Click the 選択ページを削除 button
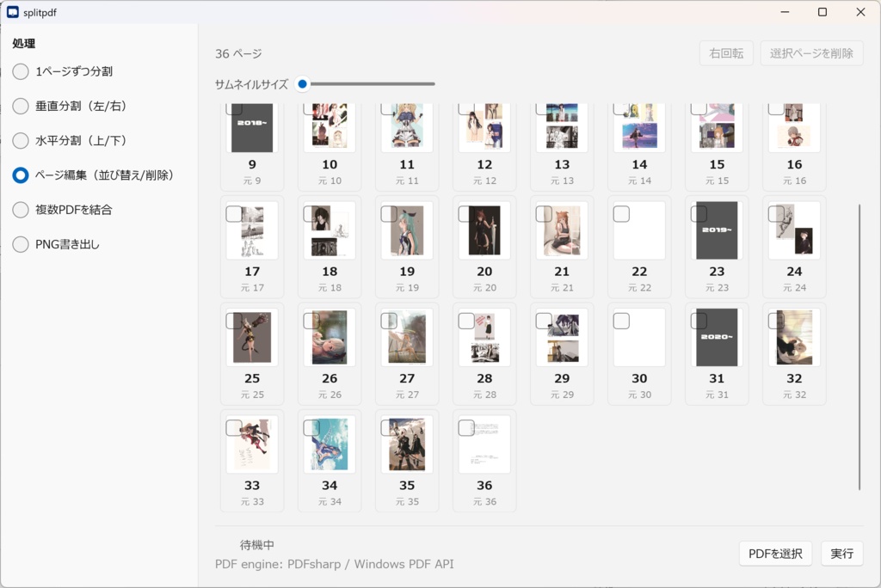This screenshot has width=881, height=588. point(811,53)
